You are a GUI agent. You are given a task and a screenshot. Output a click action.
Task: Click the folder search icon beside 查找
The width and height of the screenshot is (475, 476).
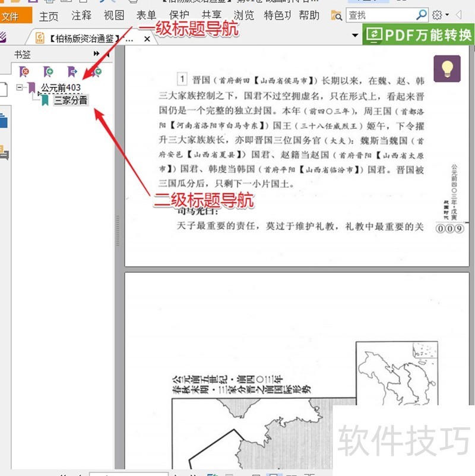(x=336, y=15)
